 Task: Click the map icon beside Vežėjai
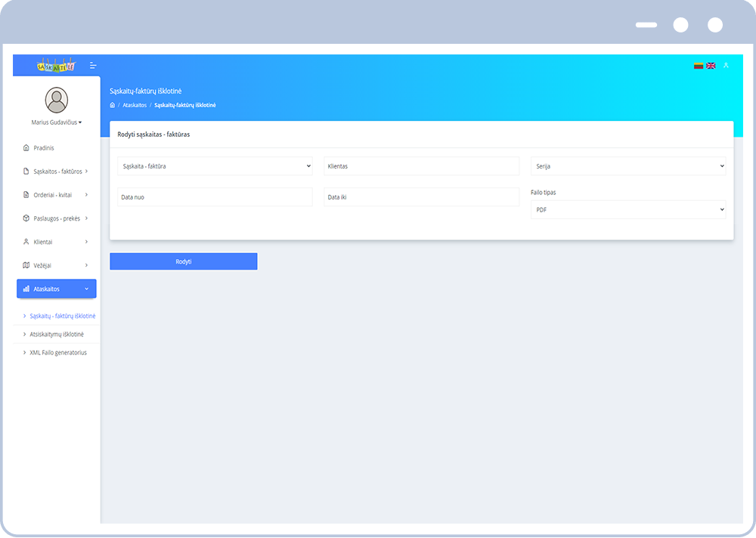(x=26, y=265)
